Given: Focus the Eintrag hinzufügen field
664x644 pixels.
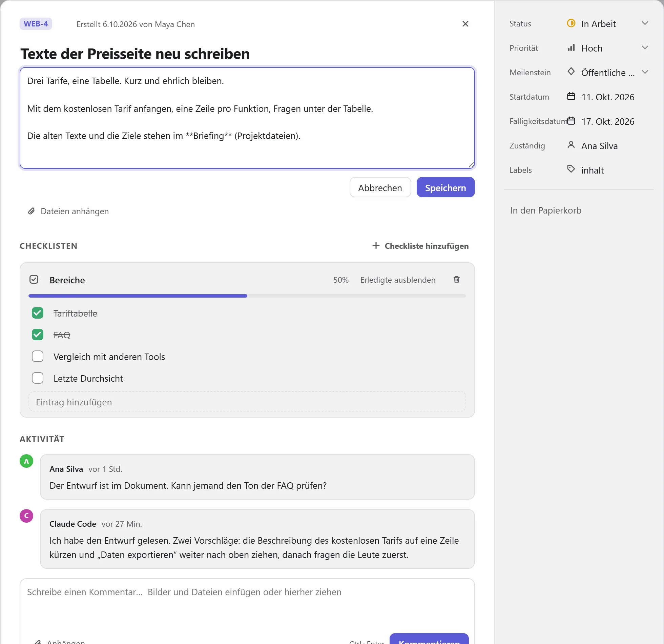Looking at the screenshot, I should [x=247, y=402].
